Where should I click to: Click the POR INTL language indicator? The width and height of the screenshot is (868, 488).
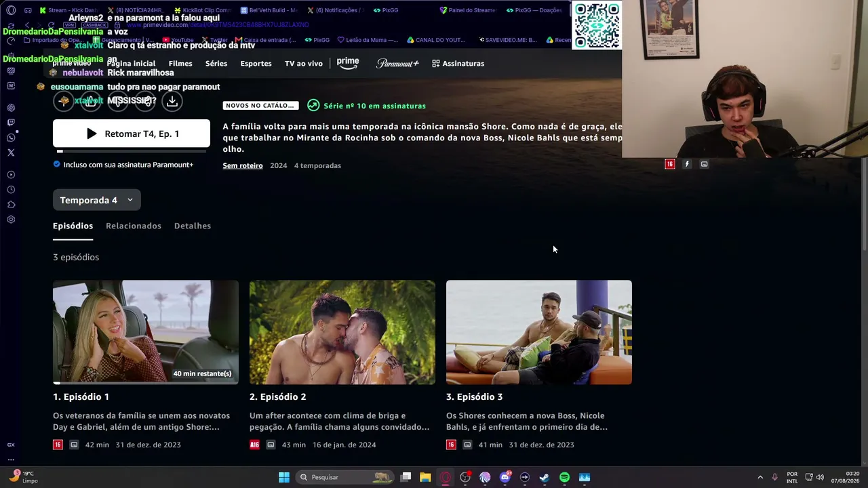click(792, 477)
